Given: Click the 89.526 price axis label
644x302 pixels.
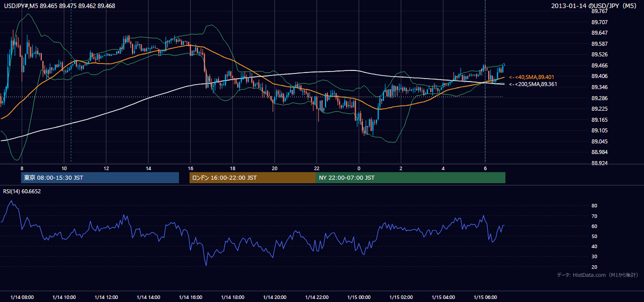Looking at the screenshot, I should click(x=599, y=54).
